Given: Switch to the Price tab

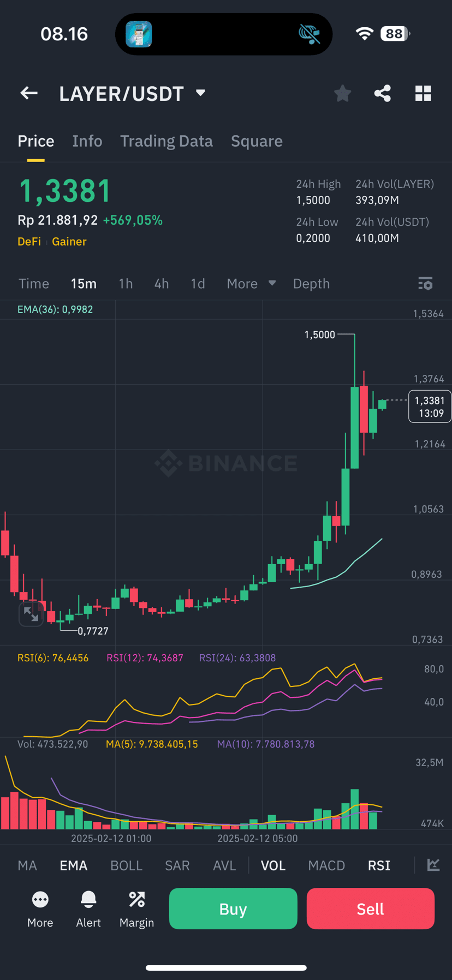Looking at the screenshot, I should pos(36,141).
